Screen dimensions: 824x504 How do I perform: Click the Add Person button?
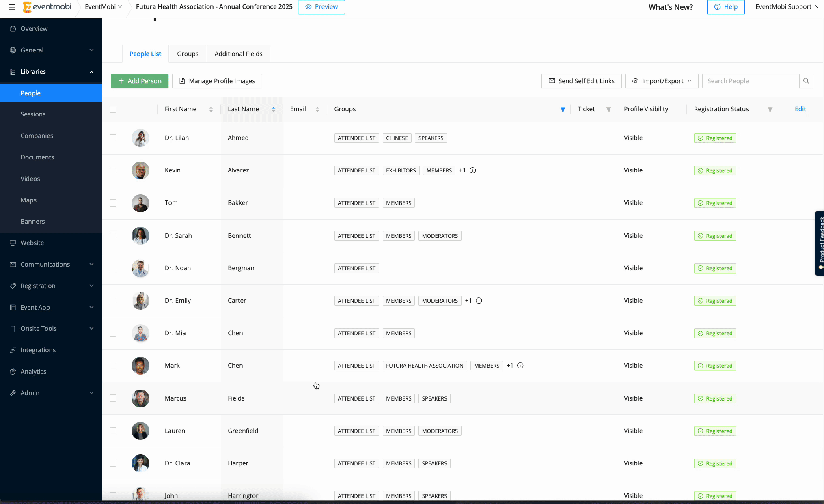[x=140, y=81]
